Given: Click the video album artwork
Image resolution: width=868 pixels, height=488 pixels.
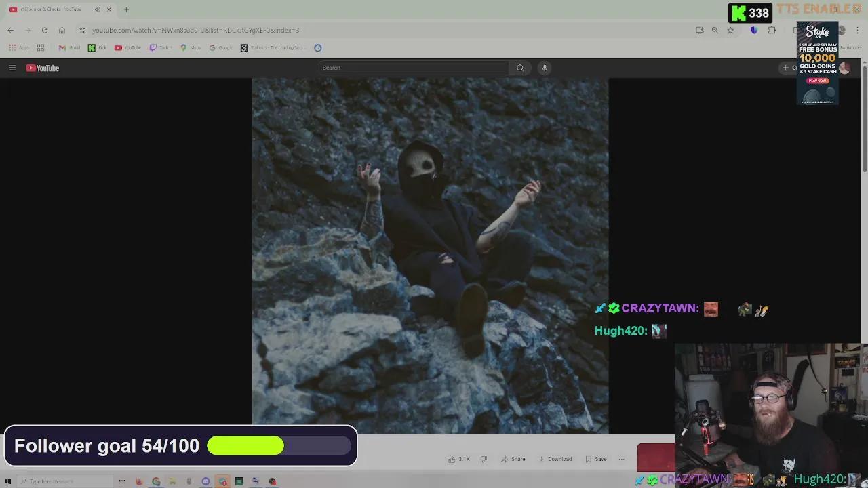Looking at the screenshot, I should [431, 256].
